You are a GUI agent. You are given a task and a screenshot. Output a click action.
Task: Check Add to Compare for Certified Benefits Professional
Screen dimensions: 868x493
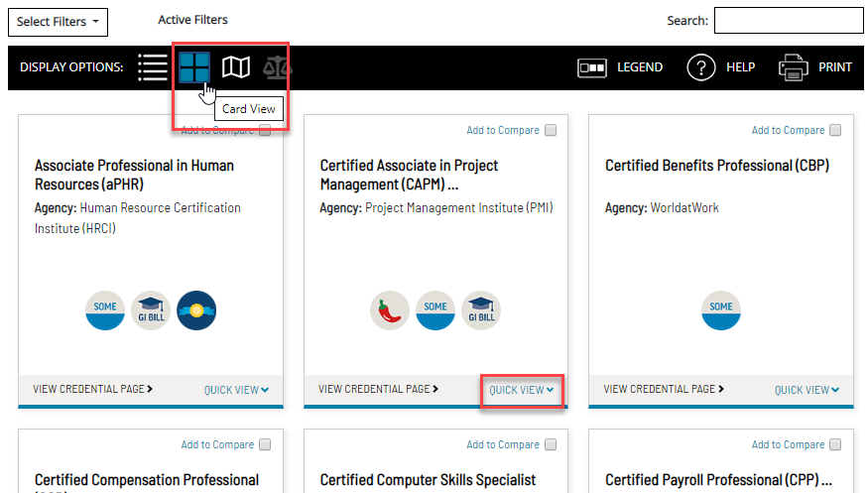pos(835,130)
